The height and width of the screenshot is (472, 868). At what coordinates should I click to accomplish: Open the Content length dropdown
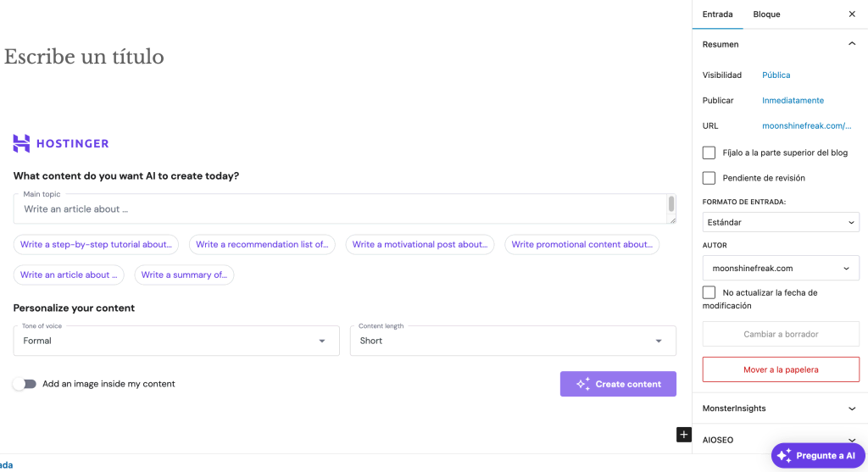click(512, 341)
